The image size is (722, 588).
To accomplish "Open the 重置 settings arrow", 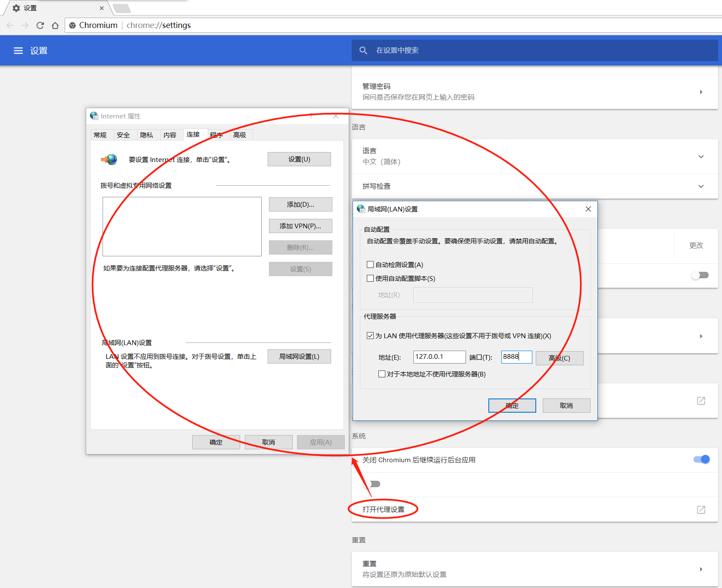I will click(x=701, y=569).
